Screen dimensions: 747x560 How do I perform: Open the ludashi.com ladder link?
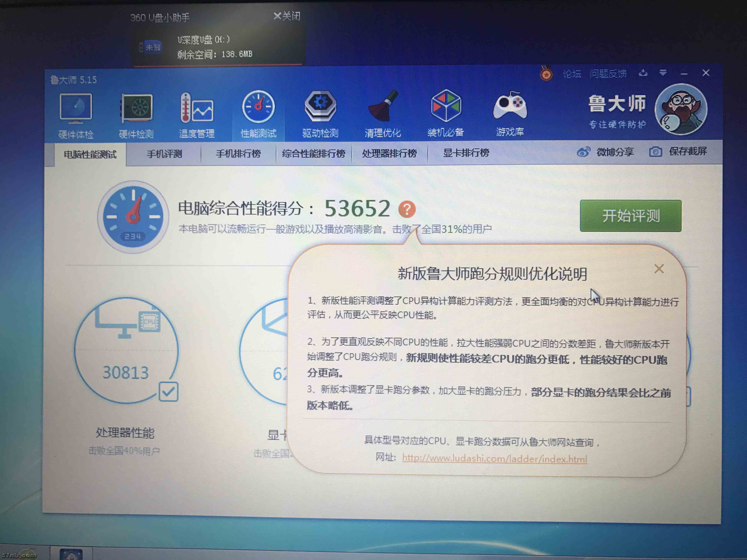[494, 459]
